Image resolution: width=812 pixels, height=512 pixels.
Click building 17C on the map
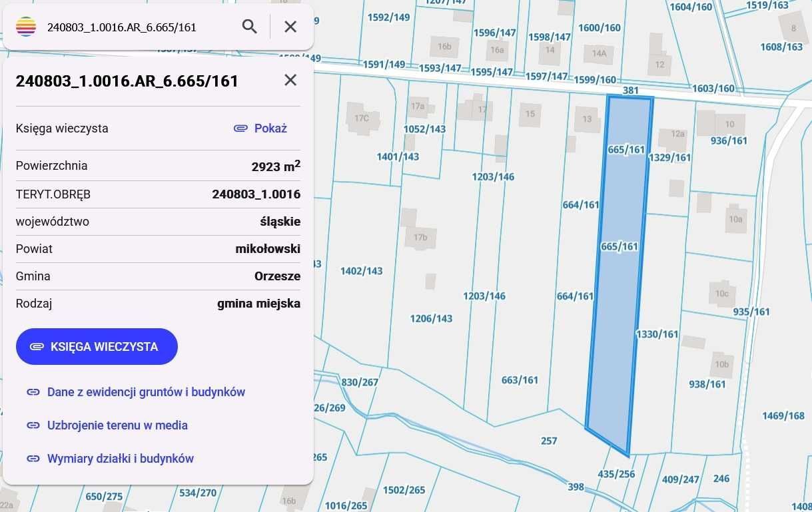(x=362, y=119)
